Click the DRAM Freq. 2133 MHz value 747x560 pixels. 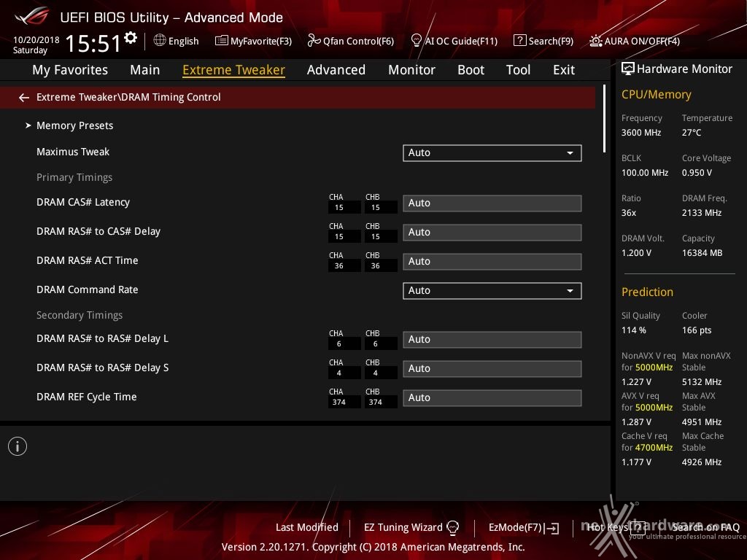701,213
